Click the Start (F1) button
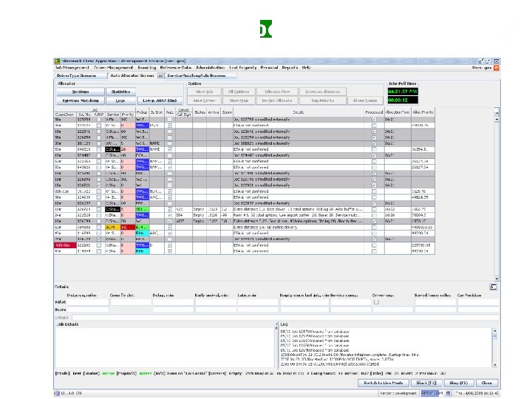532x399 pixels. tap(426, 383)
